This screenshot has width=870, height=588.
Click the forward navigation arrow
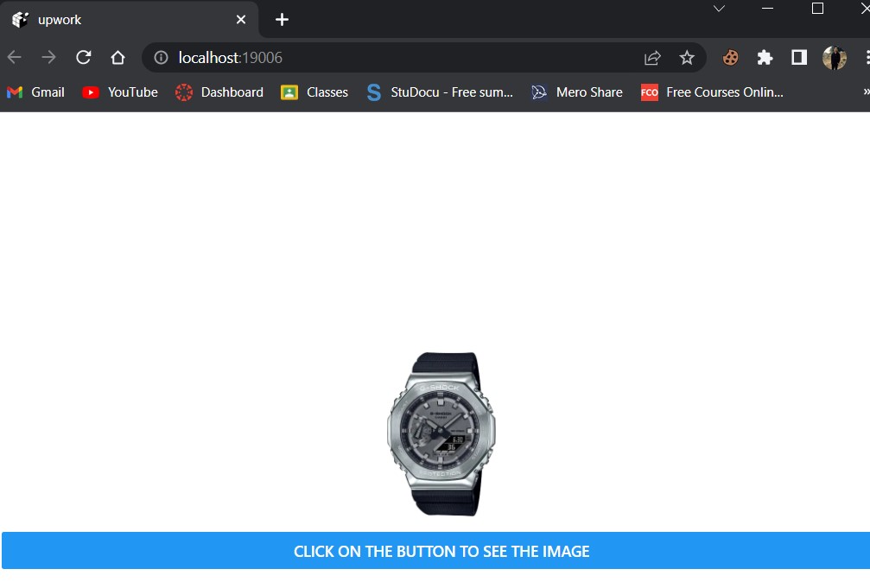48,57
